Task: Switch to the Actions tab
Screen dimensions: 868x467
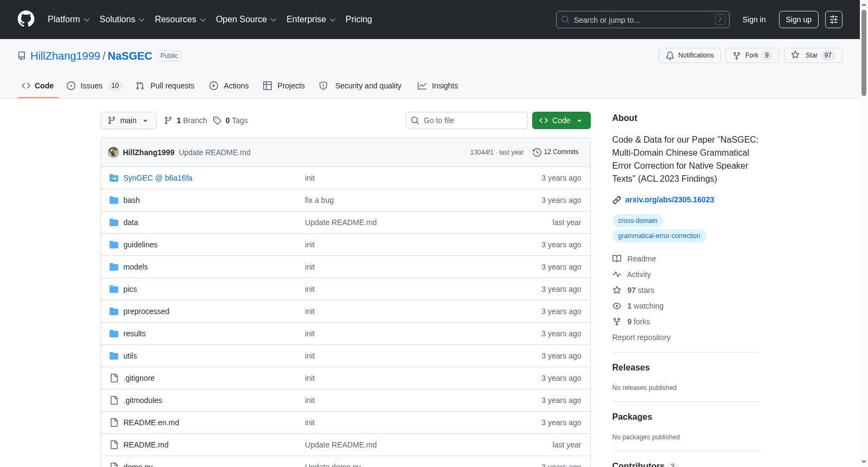Action: tap(229, 86)
